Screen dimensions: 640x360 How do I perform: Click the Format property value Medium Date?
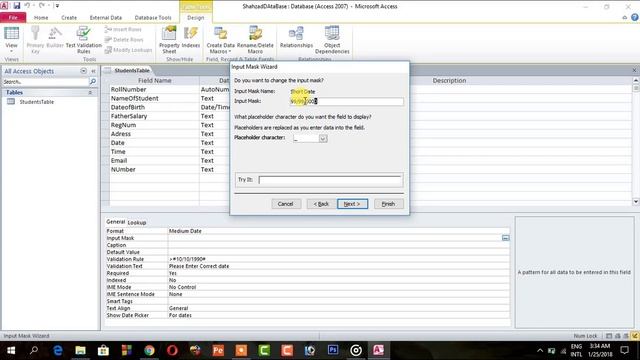click(338, 231)
